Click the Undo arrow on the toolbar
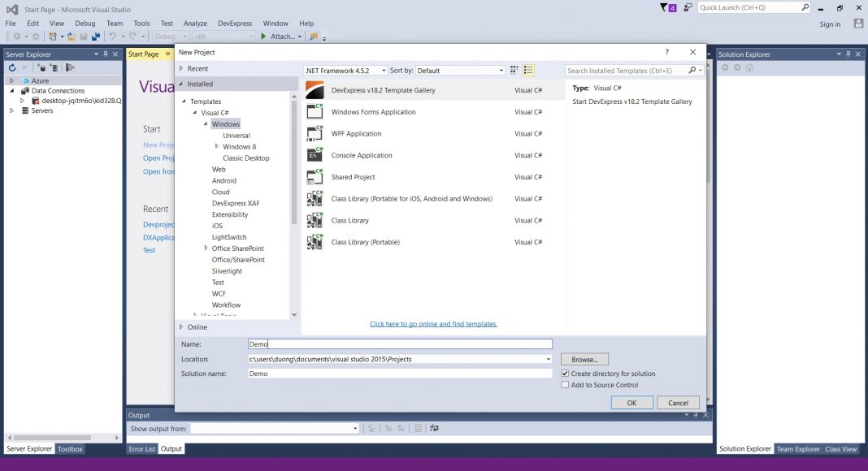 point(114,36)
